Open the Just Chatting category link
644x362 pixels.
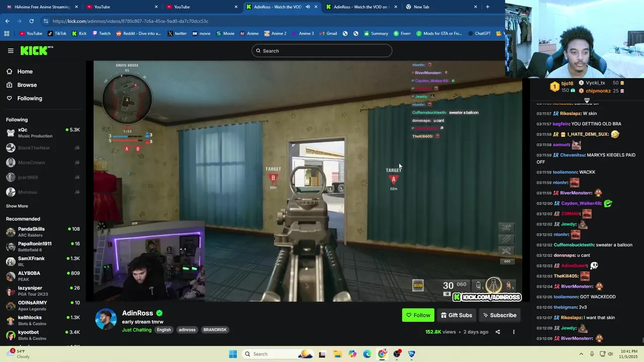(137, 330)
